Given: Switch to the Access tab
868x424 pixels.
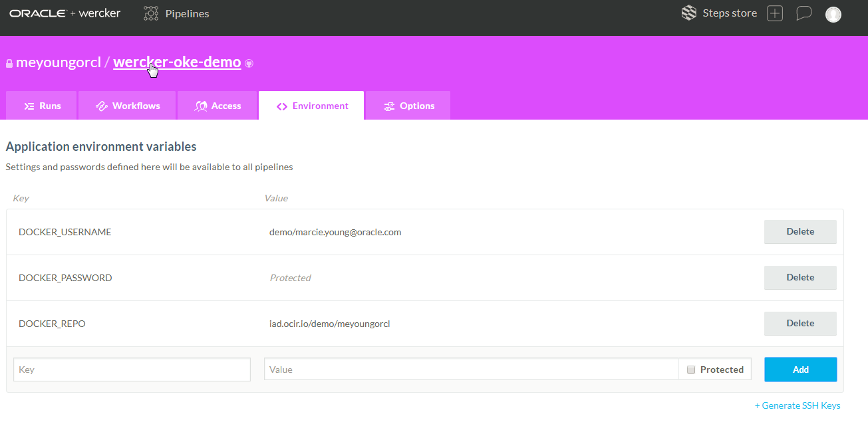Looking at the screenshot, I should tap(217, 106).
